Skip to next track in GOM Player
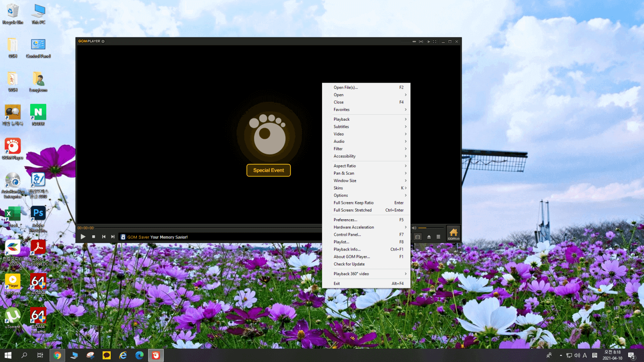The height and width of the screenshot is (362, 644). 113,237
